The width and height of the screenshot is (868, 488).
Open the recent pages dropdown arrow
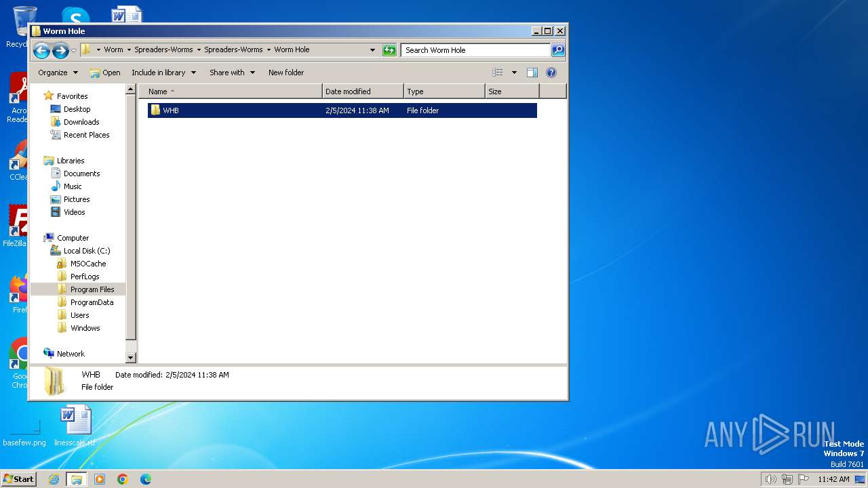[x=73, y=51]
